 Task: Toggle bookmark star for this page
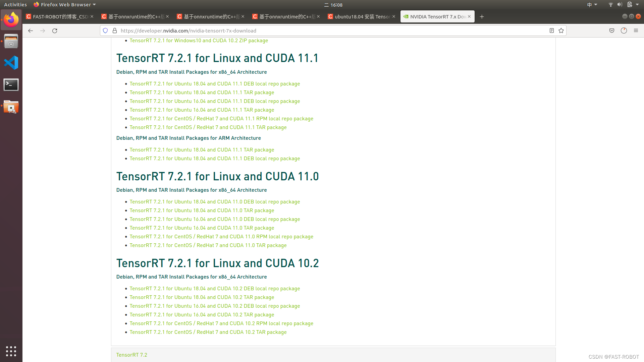(x=561, y=31)
